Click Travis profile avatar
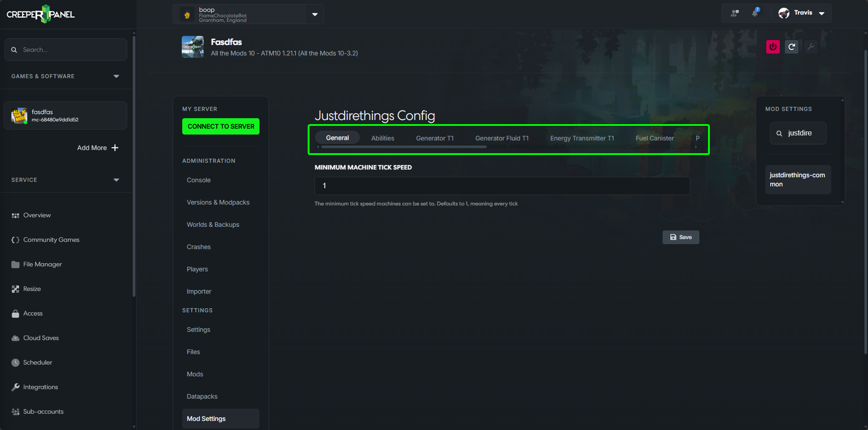Screen dimensions: 868x430 [784, 13]
